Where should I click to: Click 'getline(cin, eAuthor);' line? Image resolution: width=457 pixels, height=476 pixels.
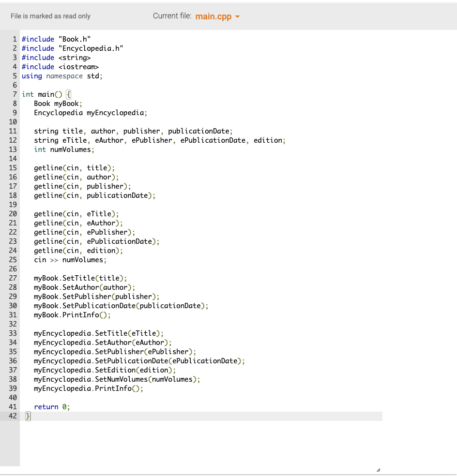pos(78,223)
